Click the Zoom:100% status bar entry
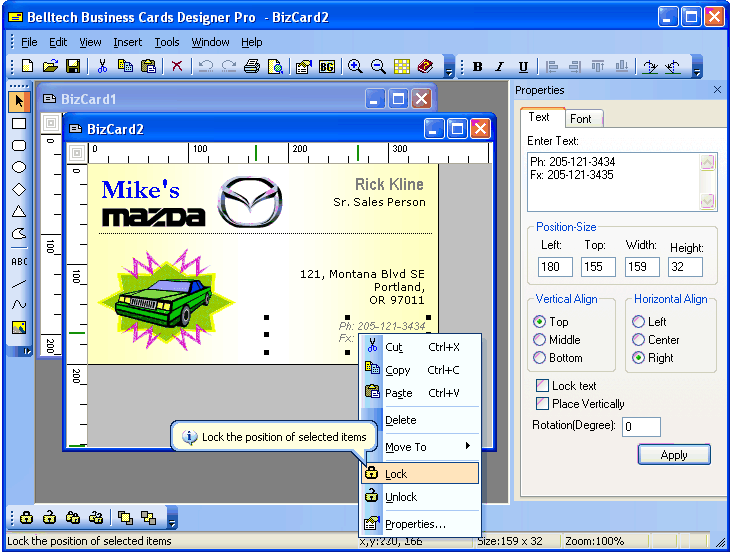 (594, 541)
